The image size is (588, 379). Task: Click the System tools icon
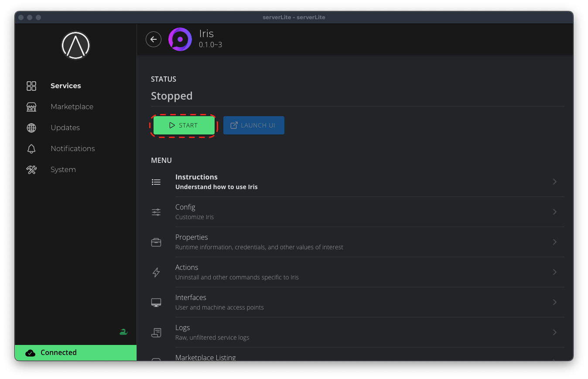[x=31, y=169]
